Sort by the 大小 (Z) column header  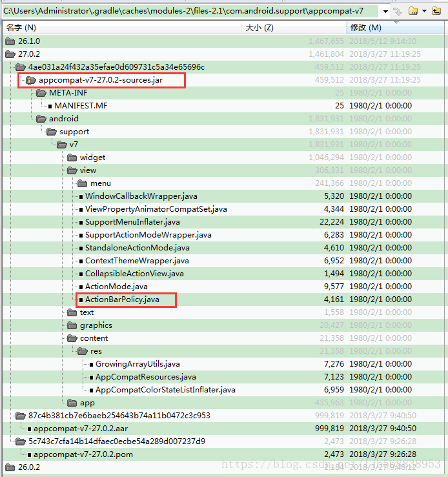[294, 28]
